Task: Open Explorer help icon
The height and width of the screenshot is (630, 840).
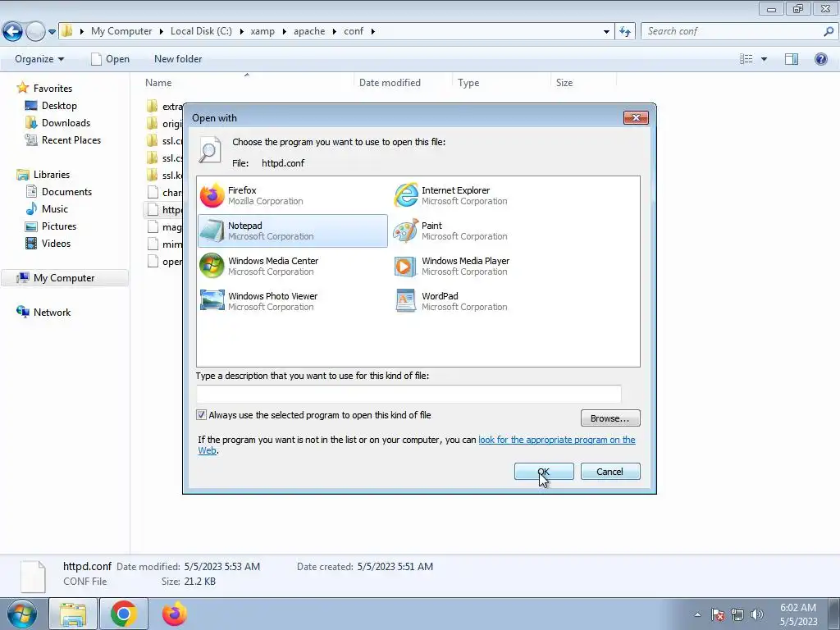Action: tap(820, 59)
